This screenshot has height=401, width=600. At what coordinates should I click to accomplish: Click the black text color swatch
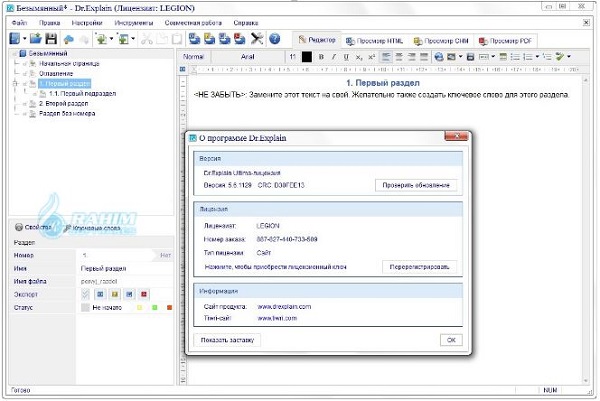[307, 57]
